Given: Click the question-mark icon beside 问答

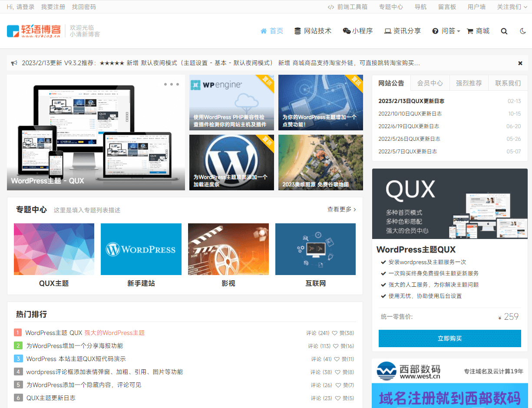Looking at the screenshot, I should tap(435, 31).
